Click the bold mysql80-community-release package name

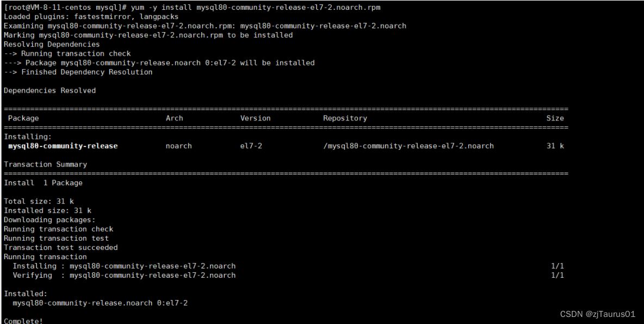click(x=63, y=146)
